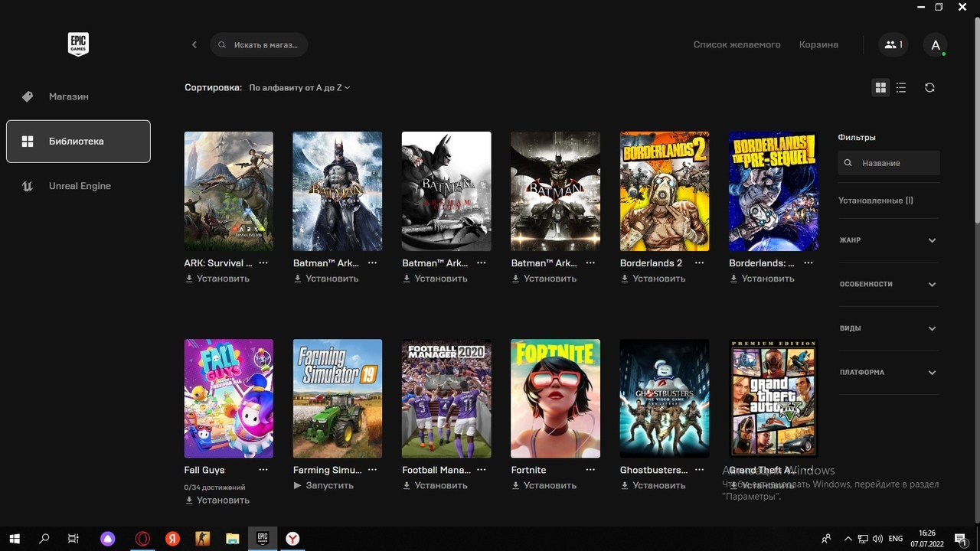Screen dimensions: 980x551
Task: Open the ARK: Survival cover
Action: click(229, 191)
